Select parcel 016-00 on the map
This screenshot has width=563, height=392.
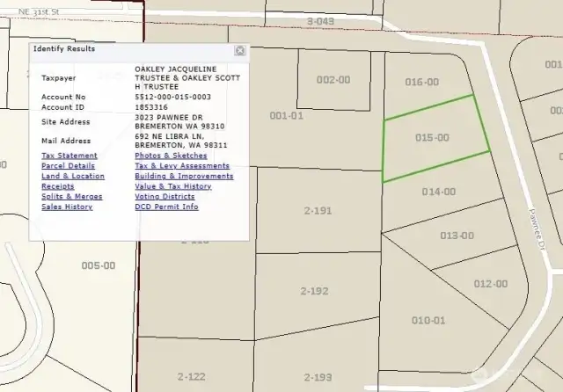(422, 82)
